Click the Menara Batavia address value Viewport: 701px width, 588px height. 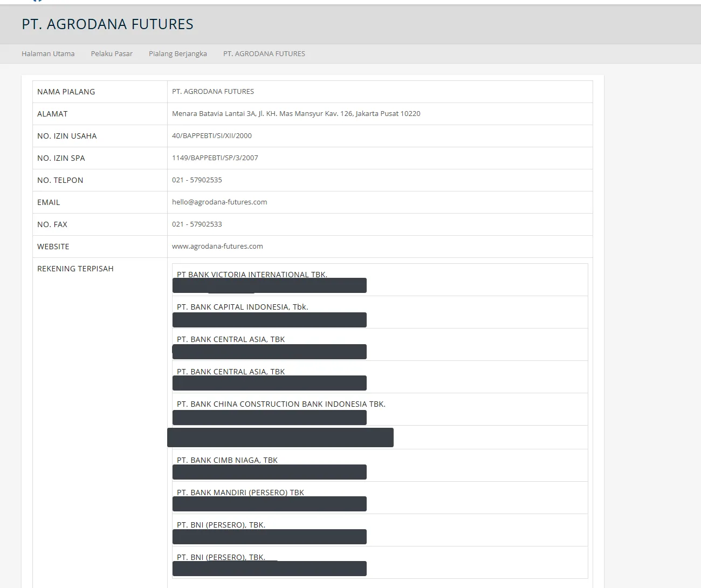pyautogui.click(x=296, y=114)
